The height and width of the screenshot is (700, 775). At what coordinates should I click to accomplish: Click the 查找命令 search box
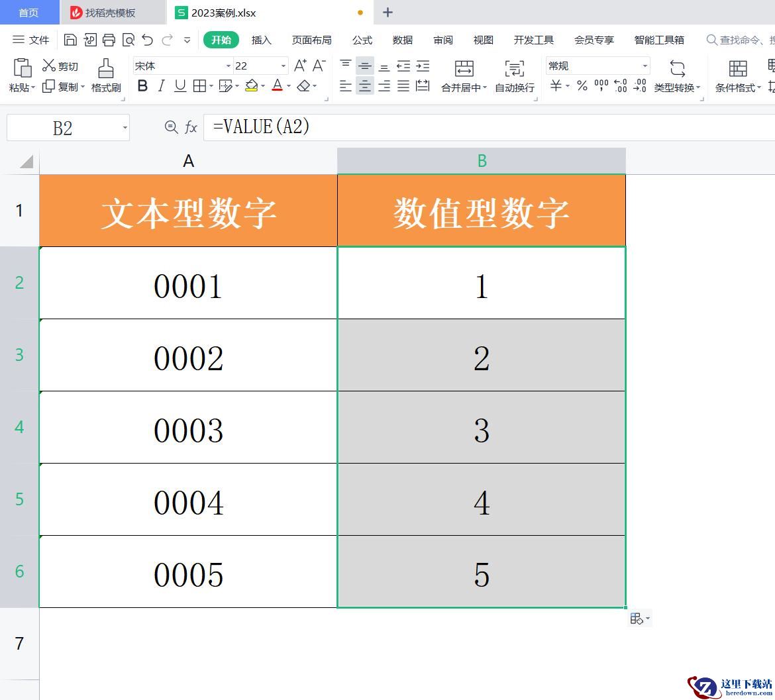click(740, 40)
